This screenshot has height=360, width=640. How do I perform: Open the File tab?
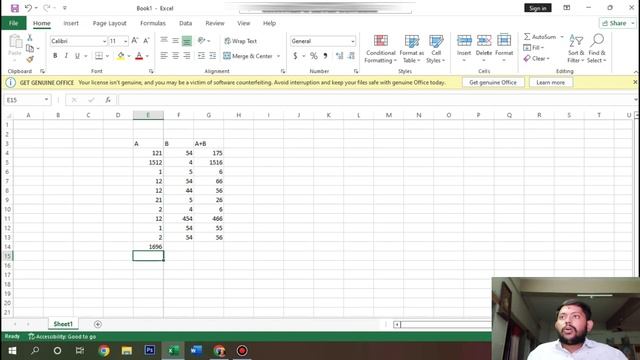[13, 23]
